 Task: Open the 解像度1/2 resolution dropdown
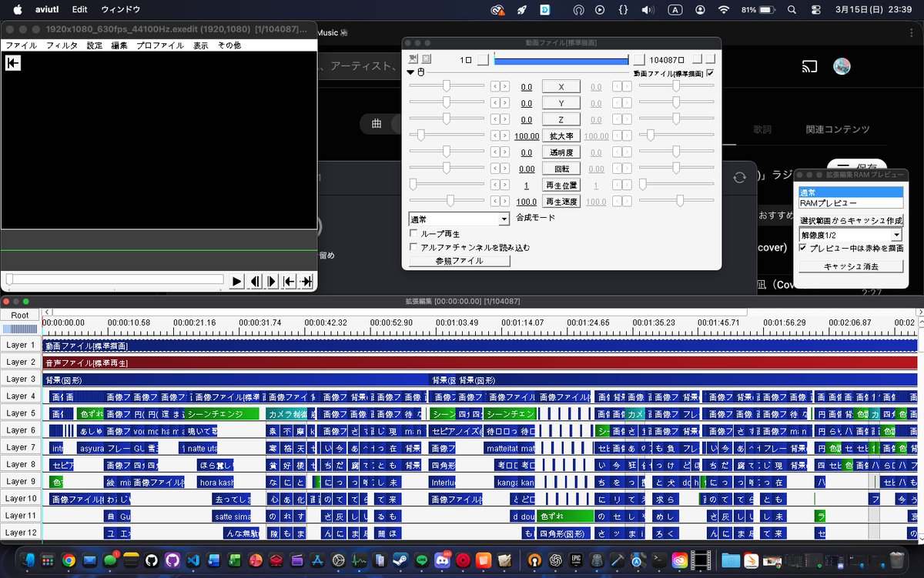click(x=851, y=235)
